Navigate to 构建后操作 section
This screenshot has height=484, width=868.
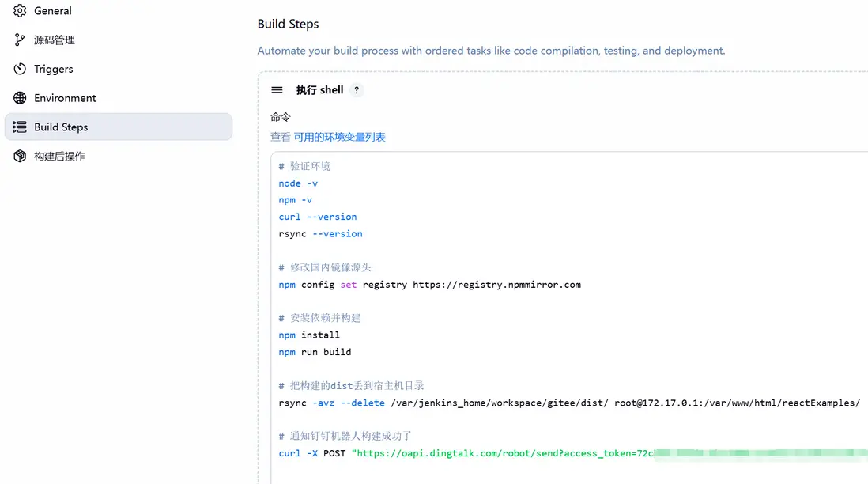59,157
